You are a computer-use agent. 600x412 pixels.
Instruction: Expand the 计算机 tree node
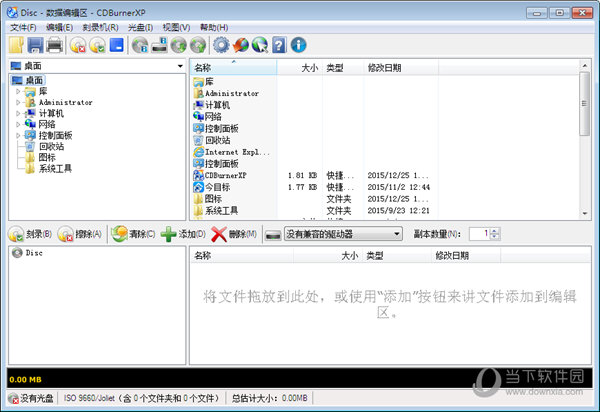point(18,114)
